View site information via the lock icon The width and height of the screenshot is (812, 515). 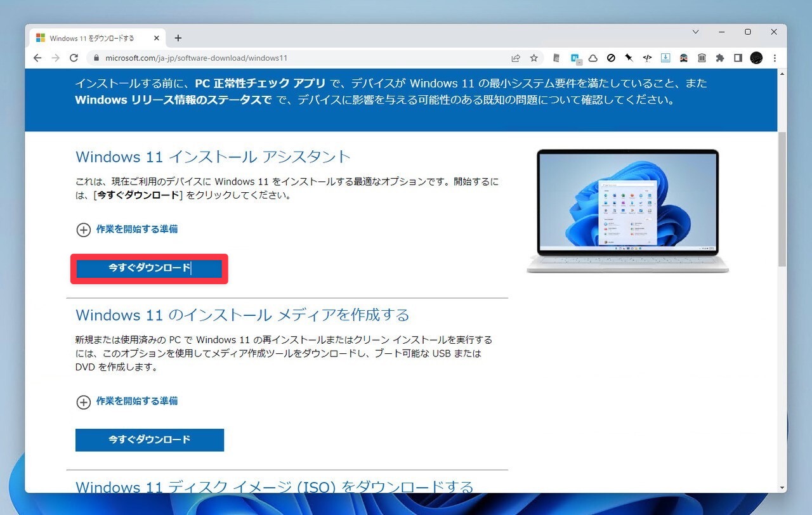[96, 58]
